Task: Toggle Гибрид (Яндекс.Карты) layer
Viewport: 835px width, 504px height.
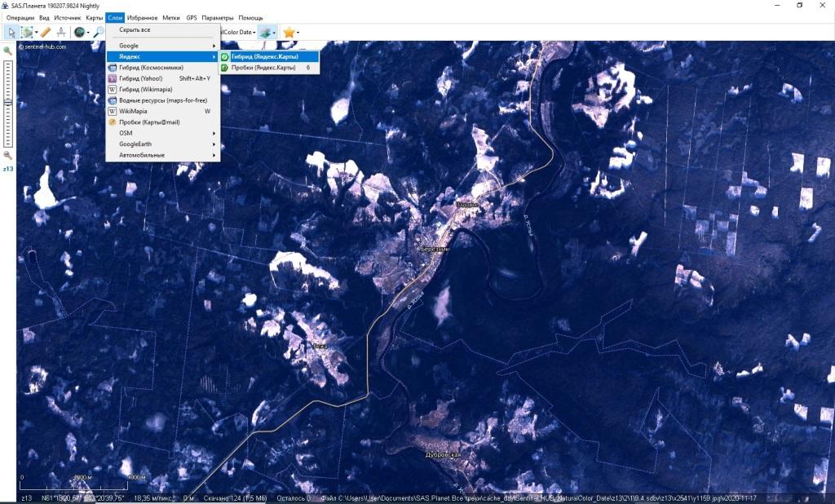Action: tap(264, 57)
